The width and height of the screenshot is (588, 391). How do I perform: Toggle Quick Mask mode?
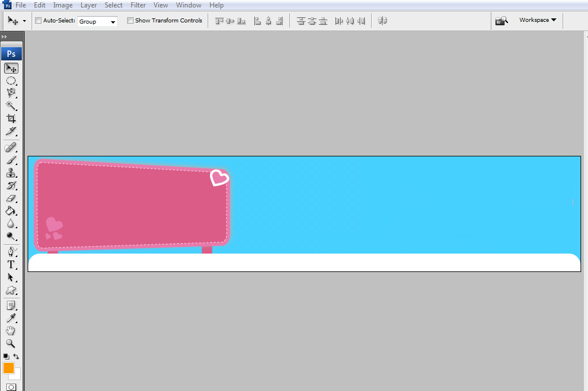coord(12,387)
